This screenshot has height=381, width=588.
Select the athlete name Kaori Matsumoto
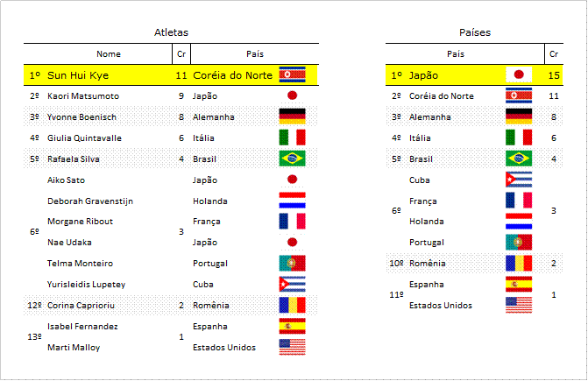tap(83, 95)
